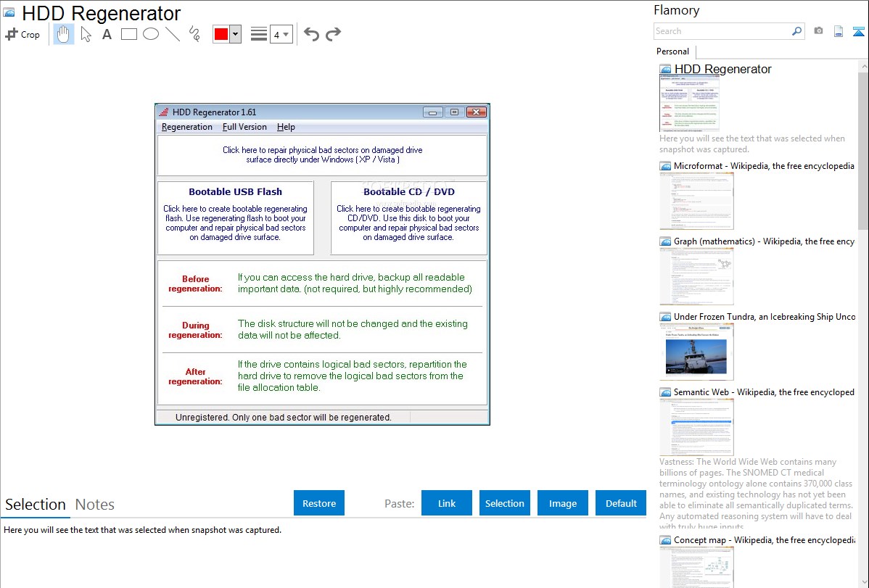Undo the last annotation
Viewport: 869px width, 588px height.
tap(311, 34)
